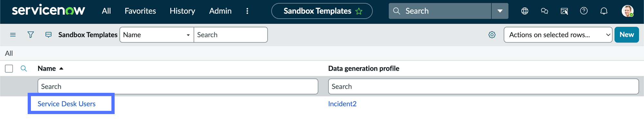644x136 pixels.
Task: Open the notifications bell icon
Action: [x=604, y=11]
